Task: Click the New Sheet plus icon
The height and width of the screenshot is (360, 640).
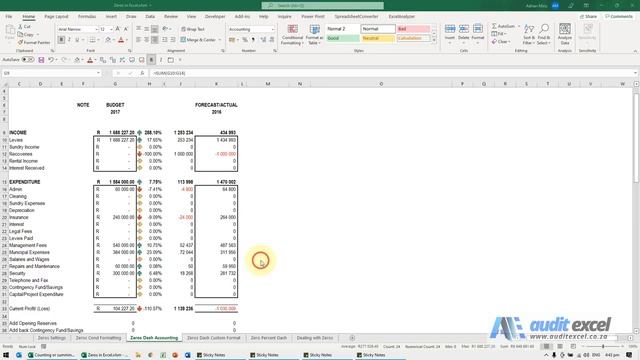Action: 352,338
